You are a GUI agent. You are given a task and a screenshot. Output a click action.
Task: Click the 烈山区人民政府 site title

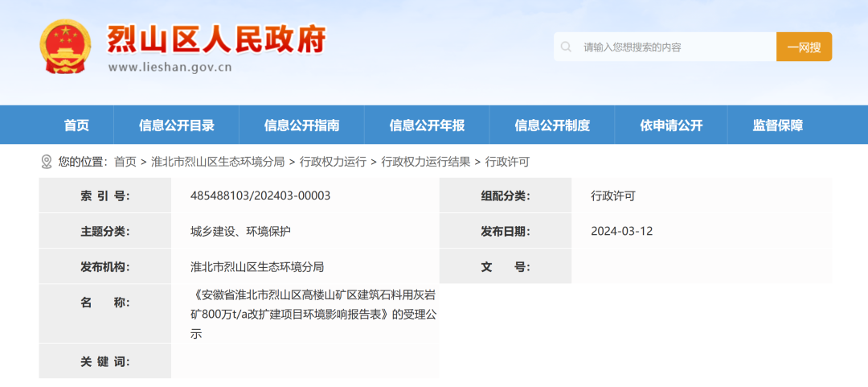pyautogui.click(x=216, y=39)
